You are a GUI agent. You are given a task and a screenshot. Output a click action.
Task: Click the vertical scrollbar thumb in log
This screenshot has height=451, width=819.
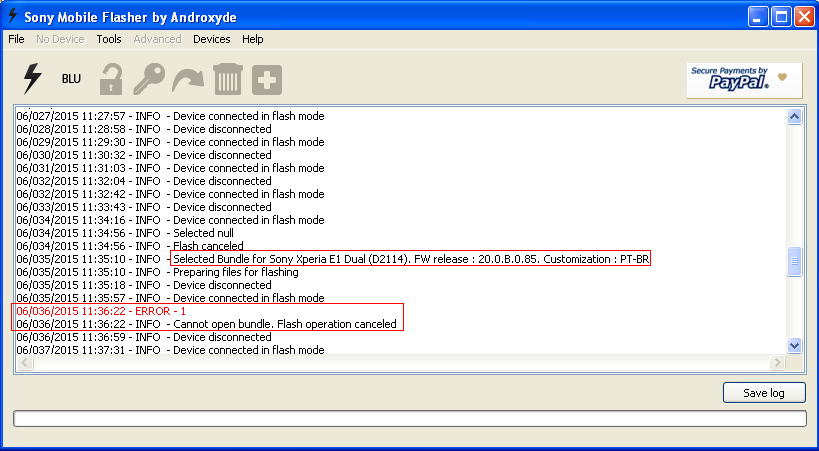coord(794,261)
